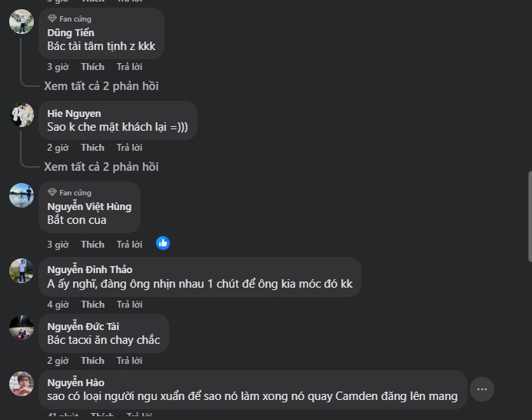Like Dũng Tiến's comment with Thích
The height and width of the screenshot is (420, 532).
(x=92, y=67)
